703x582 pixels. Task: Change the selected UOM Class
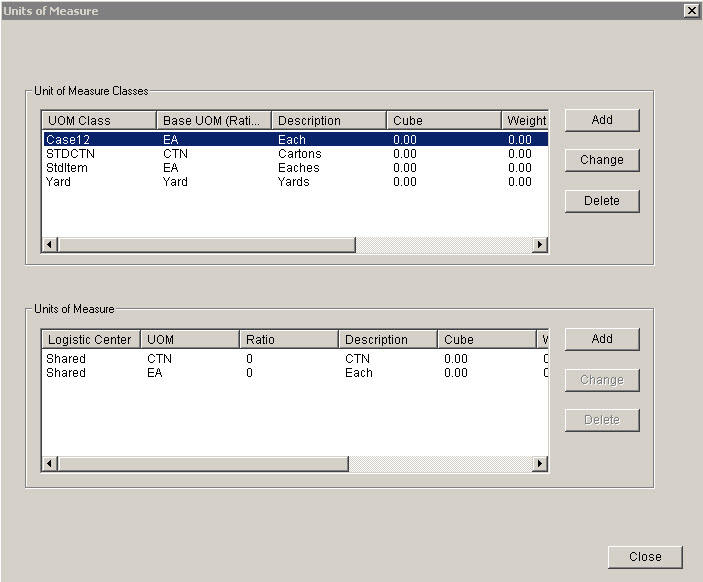[x=602, y=160]
